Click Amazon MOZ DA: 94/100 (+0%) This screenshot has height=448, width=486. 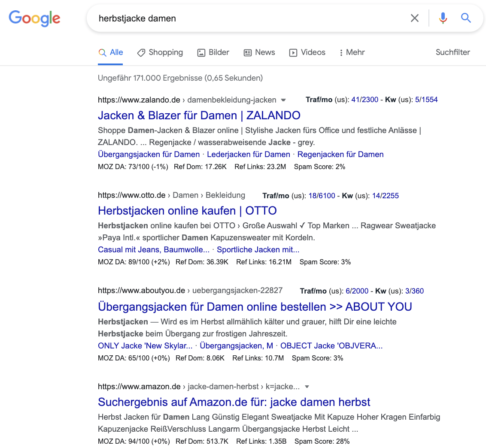(x=134, y=442)
